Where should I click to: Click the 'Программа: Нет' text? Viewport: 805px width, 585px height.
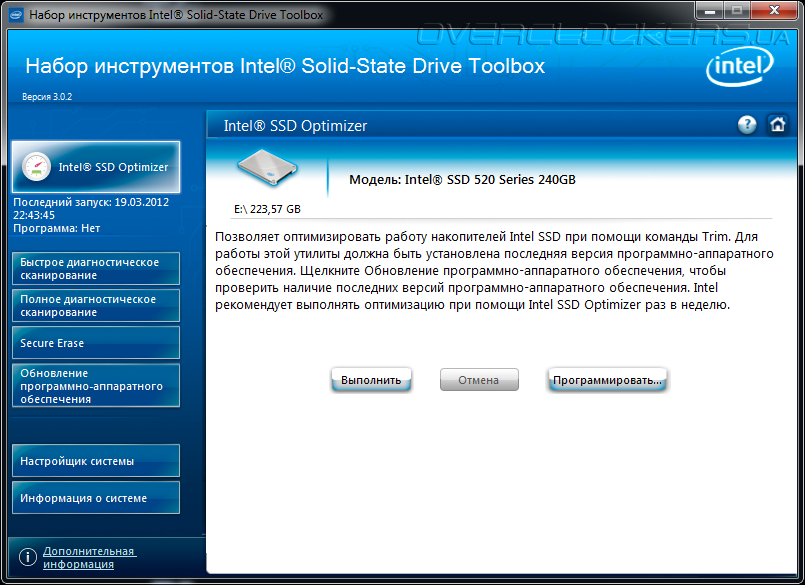(x=56, y=228)
